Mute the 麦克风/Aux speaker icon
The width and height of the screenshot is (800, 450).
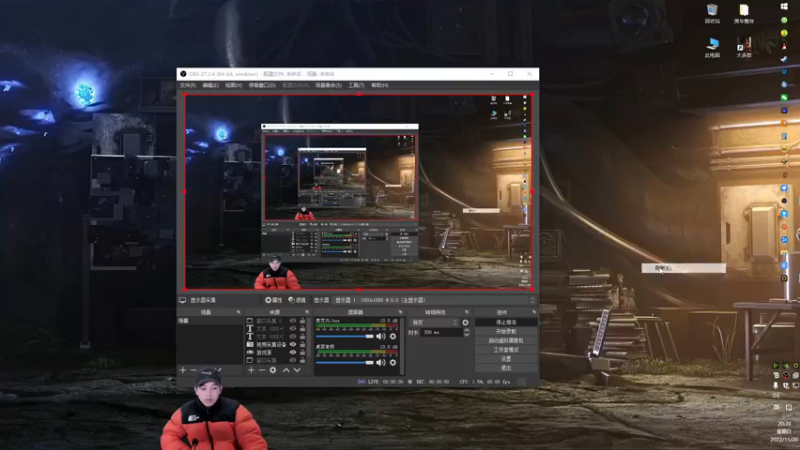pyautogui.click(x=381, y=336)
